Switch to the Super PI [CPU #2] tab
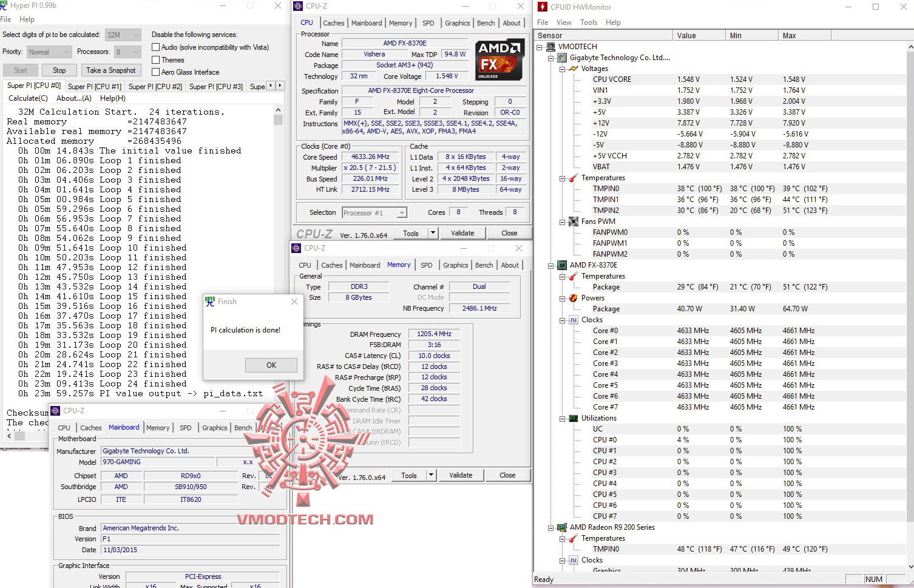This screenshot has width=914, height=588. 155,87
